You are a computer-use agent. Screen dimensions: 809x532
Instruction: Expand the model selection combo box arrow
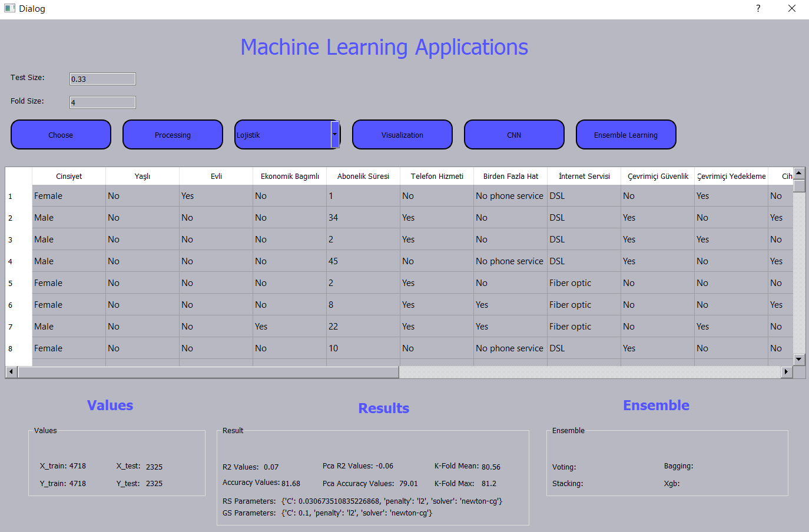(x=335, y=134)
